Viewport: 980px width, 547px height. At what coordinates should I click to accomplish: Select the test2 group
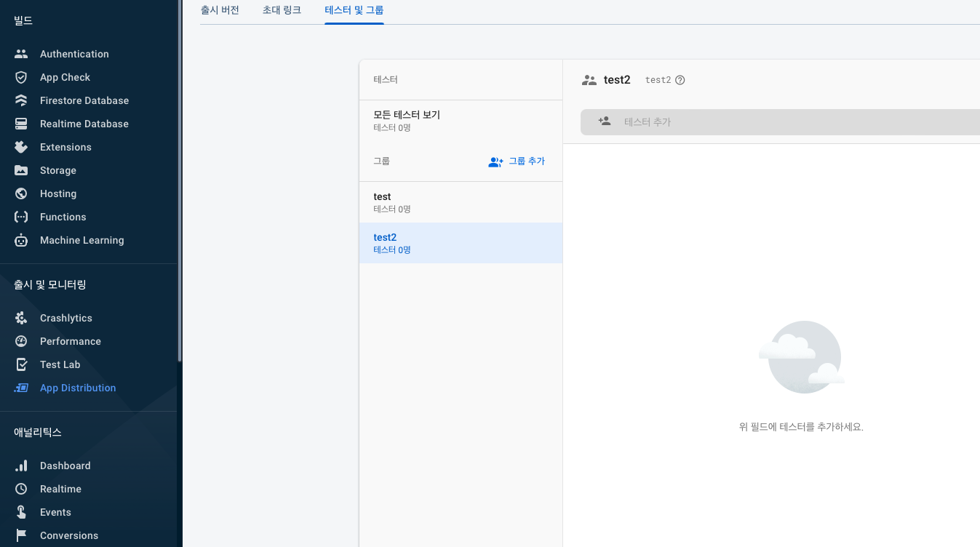(461, 243)
